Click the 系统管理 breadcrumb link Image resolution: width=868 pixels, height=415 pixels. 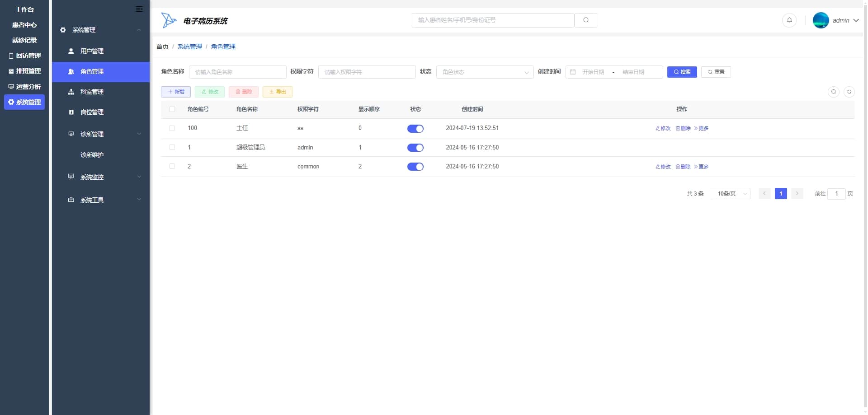click(x=190, y=47)
